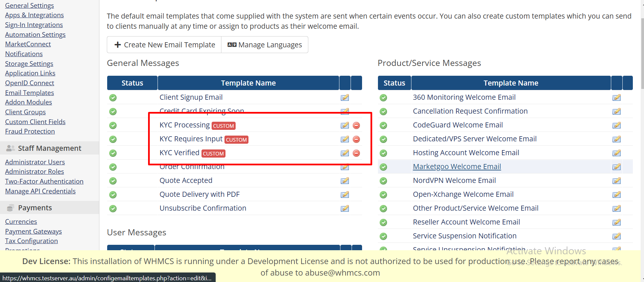The width and height of the screenshot is (644, 282).
Task: Click Template Name header in General Messages
Action: pyautogui.click(x=248, y=83)
